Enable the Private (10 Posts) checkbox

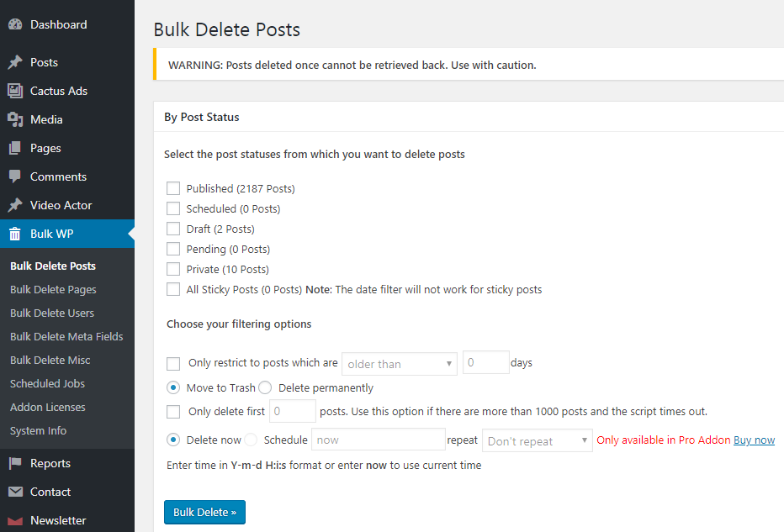[173, 269]
